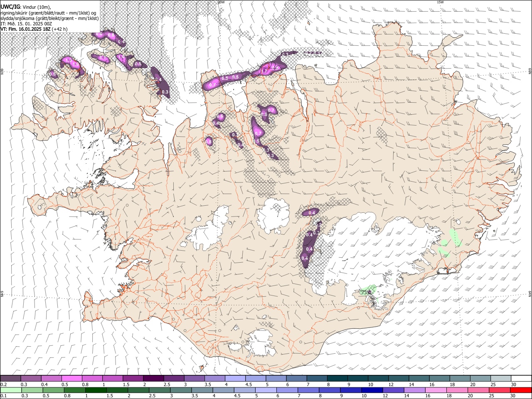Click the 0.2 label in the upper legend

coord(3,384)
